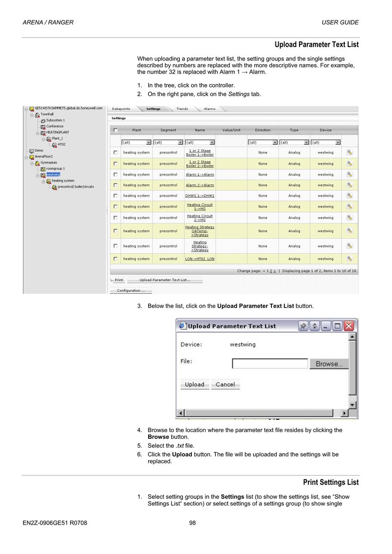The height and width of the screenshot is (554, 392).
Task: Go to page 2 of settings list
Action: click(x=271, y=271)
